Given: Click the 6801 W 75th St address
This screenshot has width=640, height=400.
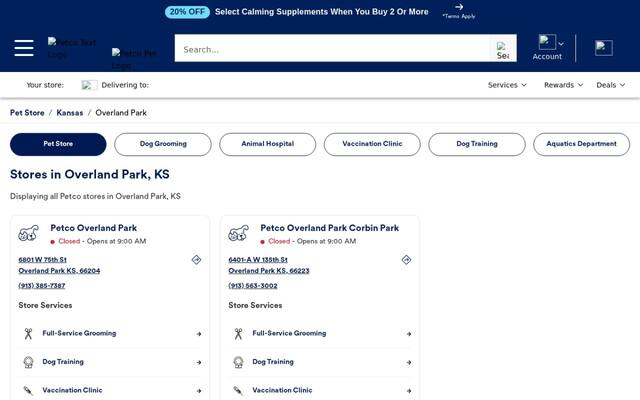Looking at the screenshot, I should [x=42, y=260].
